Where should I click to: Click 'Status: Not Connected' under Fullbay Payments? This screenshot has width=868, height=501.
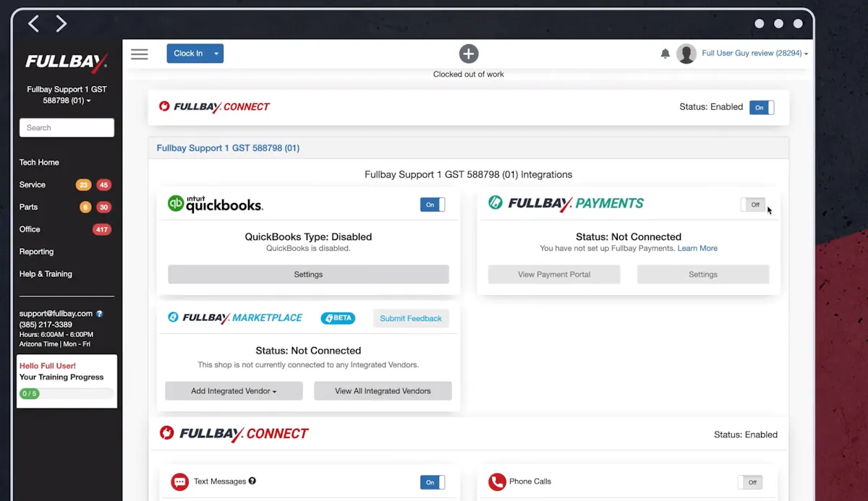coord(629,237)
